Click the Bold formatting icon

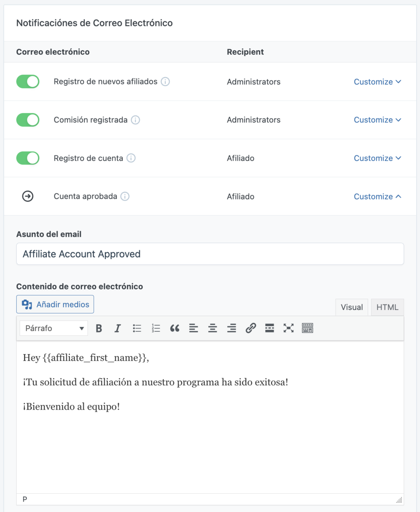click(x=99, y=328)
